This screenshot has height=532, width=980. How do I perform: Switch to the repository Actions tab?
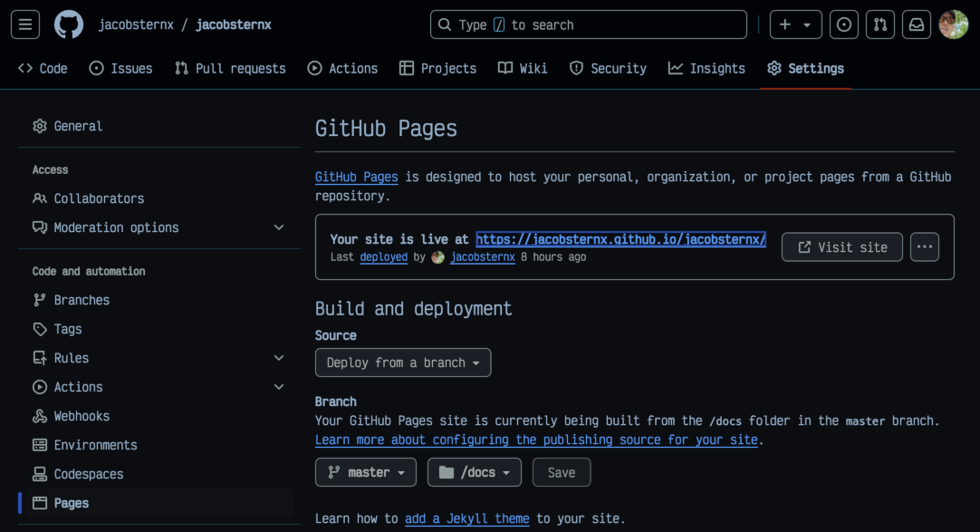point(342,69)
